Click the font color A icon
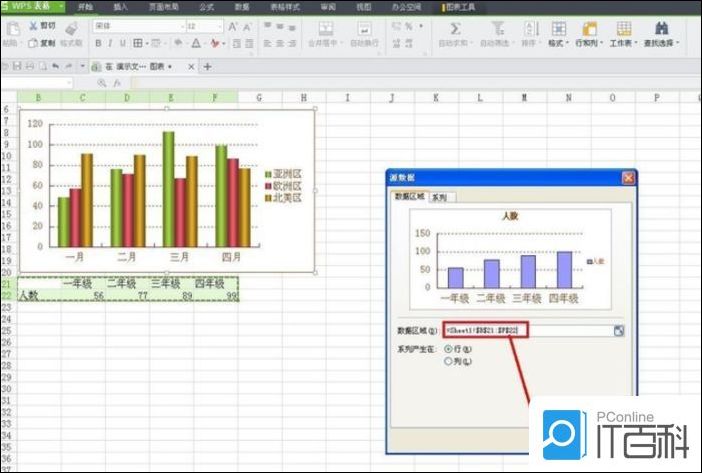702x473 pixels. tap(196, 43)
